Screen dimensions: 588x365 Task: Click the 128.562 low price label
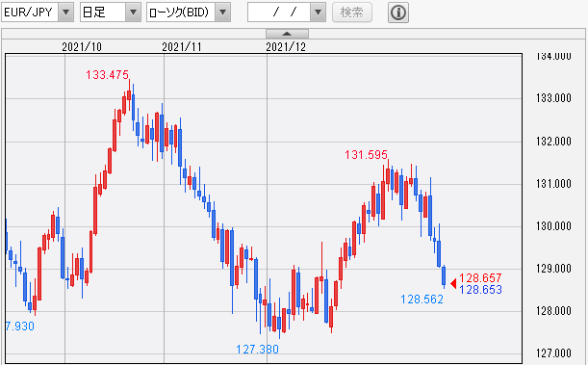[422, 299]
